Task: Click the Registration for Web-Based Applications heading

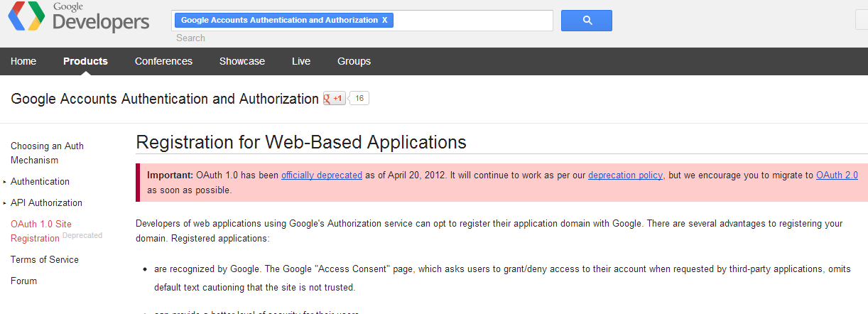Action: (301, 142)
